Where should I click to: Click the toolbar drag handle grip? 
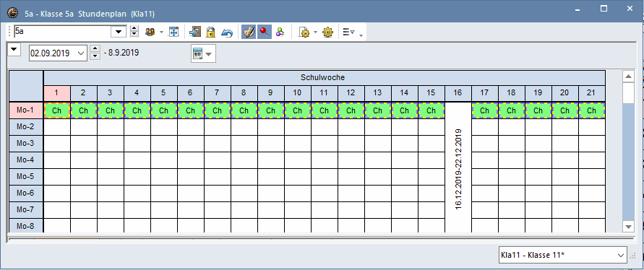coord(9,32)
